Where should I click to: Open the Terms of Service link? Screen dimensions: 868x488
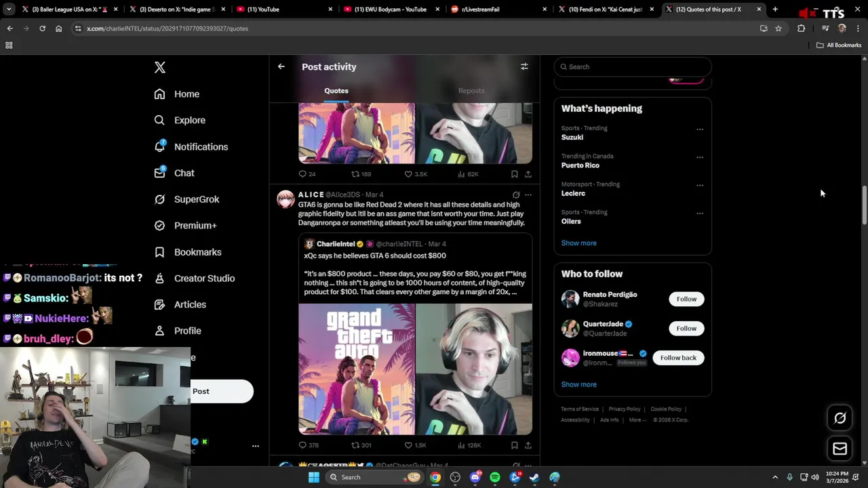click(x=580, y=409)
